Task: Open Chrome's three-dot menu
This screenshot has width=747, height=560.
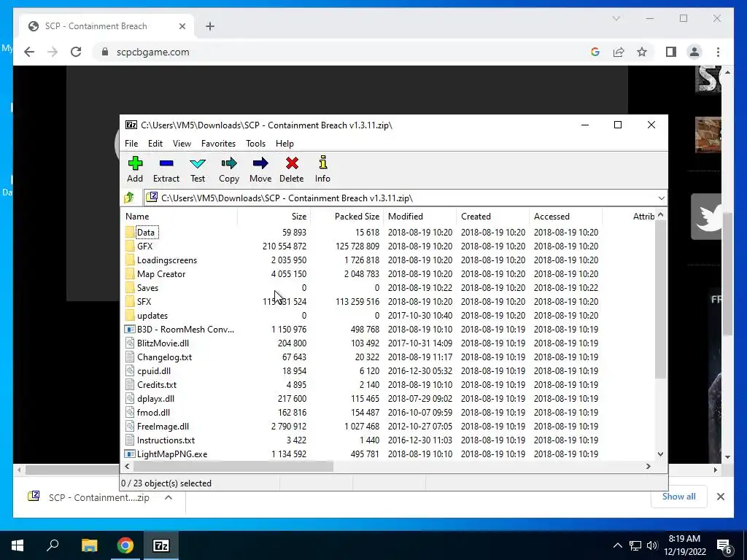Action: [718, 52]
